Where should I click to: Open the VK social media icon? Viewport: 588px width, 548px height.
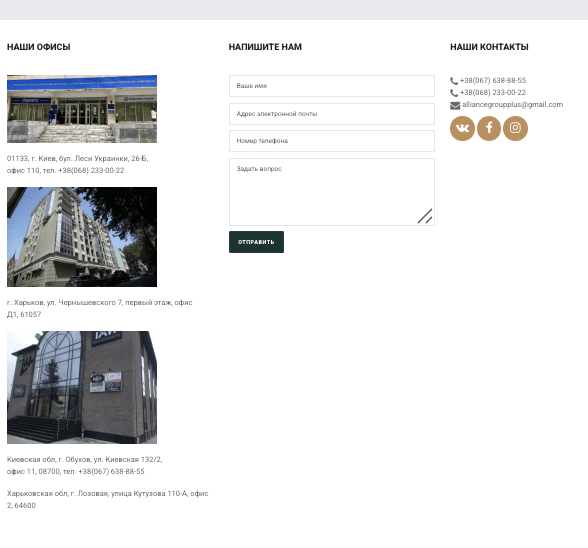[x=462, y=128]
